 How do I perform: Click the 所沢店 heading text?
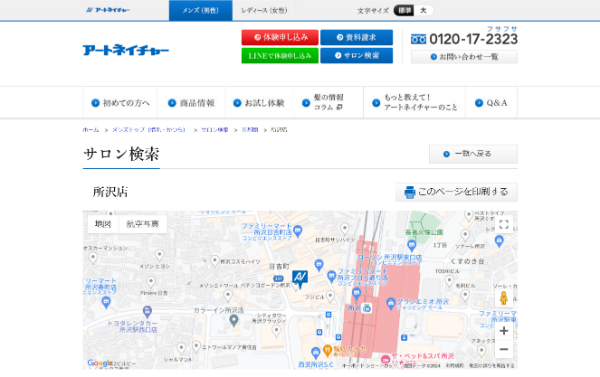110,192
